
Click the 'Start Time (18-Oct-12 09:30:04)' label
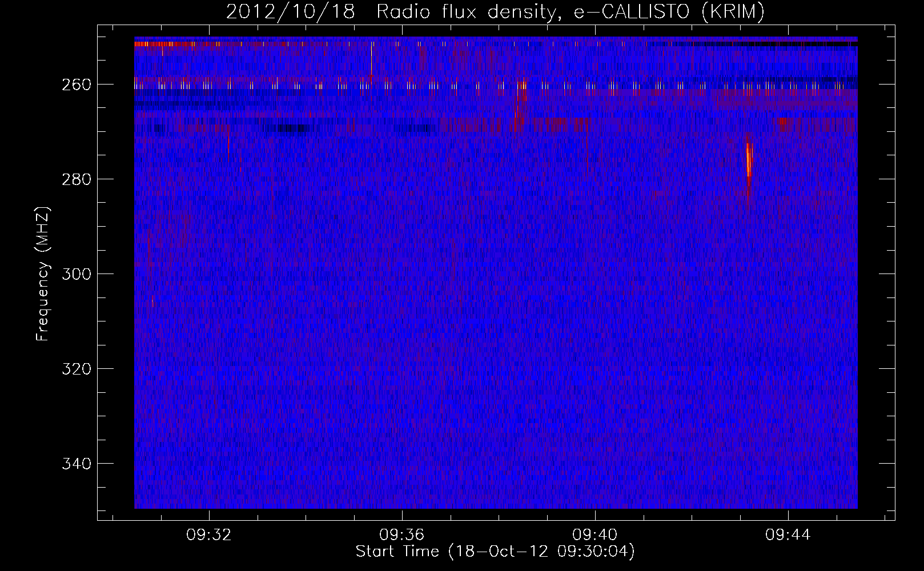[x=495, y=552]
